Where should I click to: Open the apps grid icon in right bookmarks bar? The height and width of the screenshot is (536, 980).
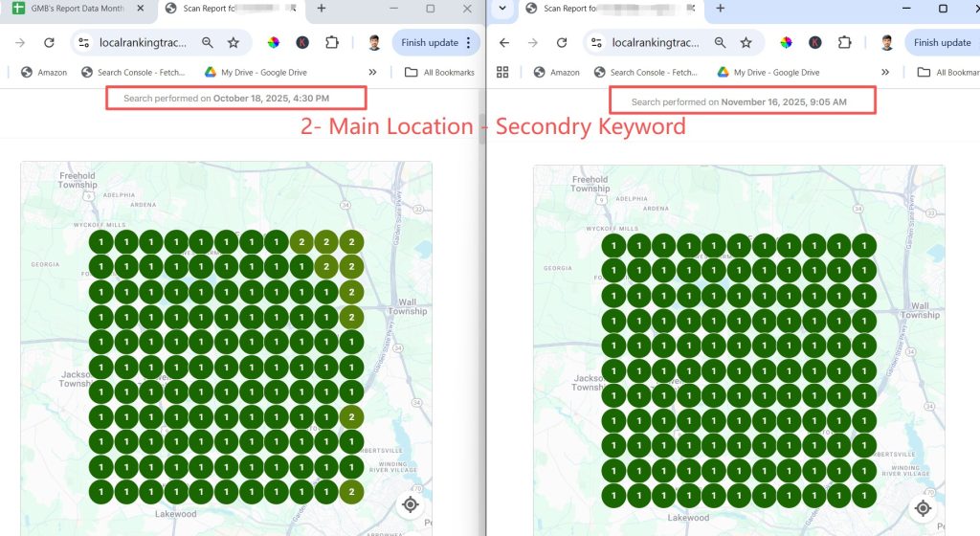click(503, 72)
